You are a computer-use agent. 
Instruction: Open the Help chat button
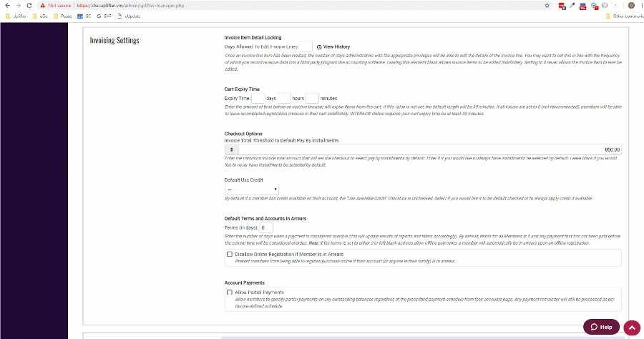[x=600, y=327]
